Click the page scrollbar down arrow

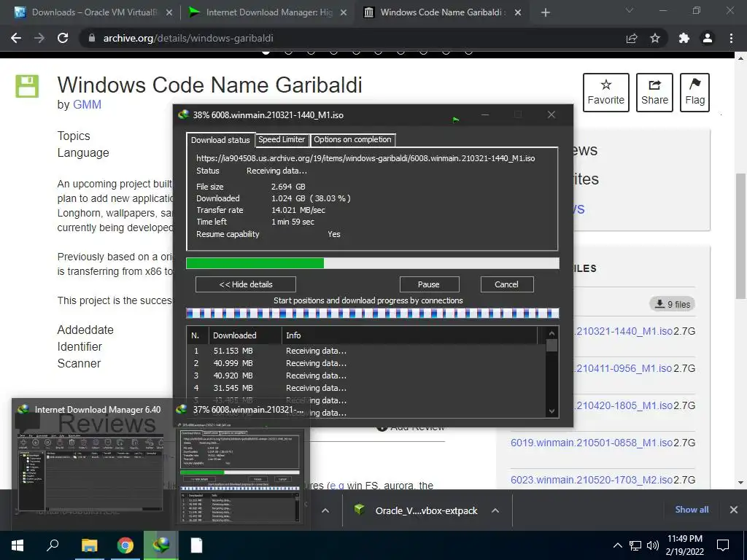741,483
